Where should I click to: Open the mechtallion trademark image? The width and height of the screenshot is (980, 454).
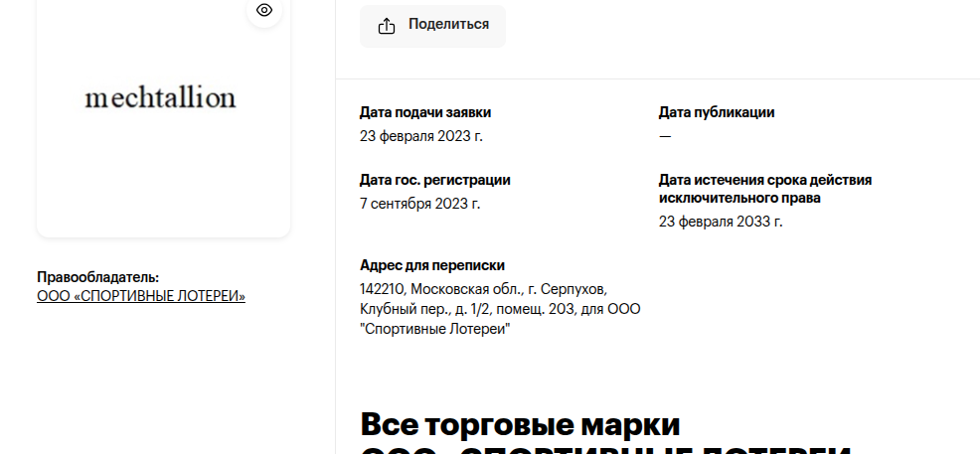click(x=161, y=98)
